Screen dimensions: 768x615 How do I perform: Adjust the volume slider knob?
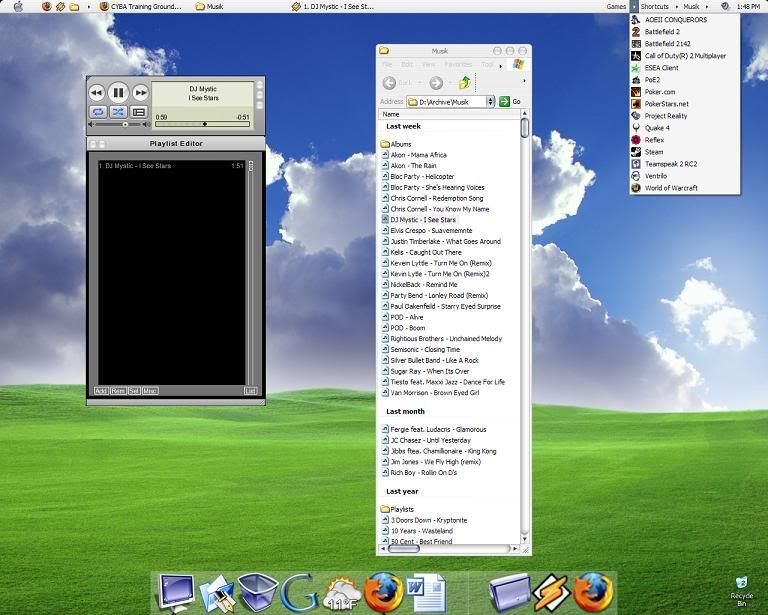point(125,125)
